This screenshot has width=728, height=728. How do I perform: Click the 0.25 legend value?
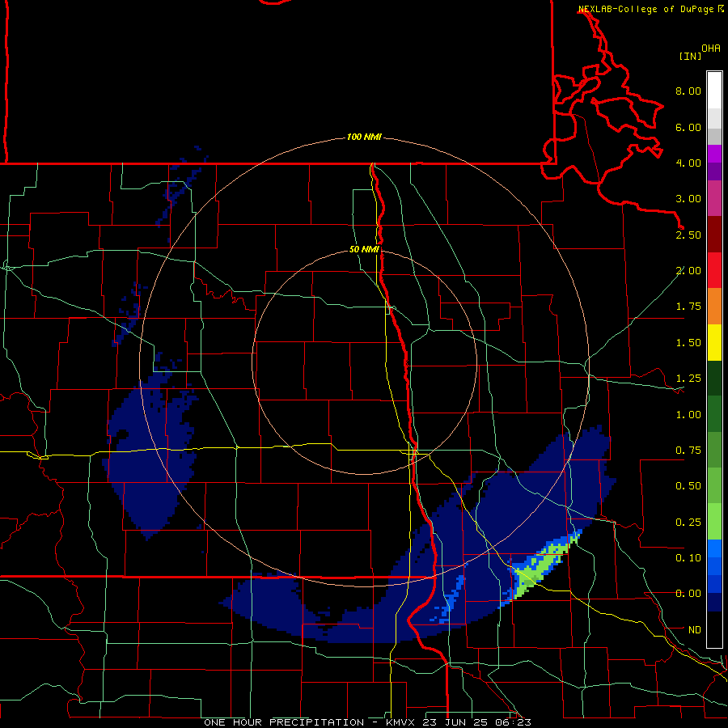click(x=688, y=523)
